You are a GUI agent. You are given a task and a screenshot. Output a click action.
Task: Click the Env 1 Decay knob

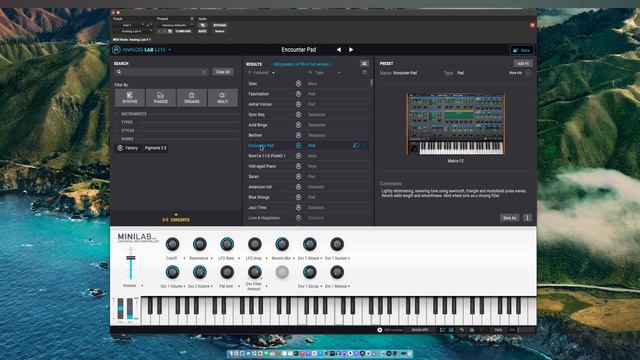(x=309, y=272)
